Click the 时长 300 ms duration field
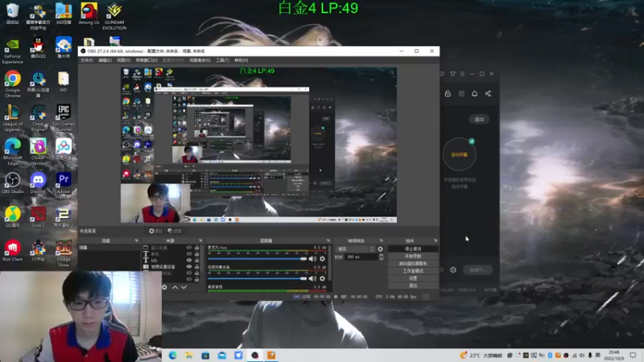This screenshot has width=644, height=362. (x=361, y=257)
